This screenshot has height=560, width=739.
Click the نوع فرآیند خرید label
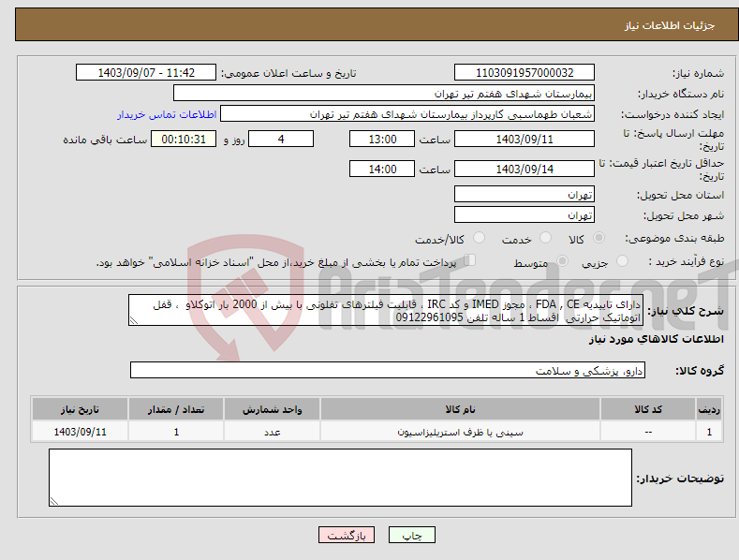[687, 261]
